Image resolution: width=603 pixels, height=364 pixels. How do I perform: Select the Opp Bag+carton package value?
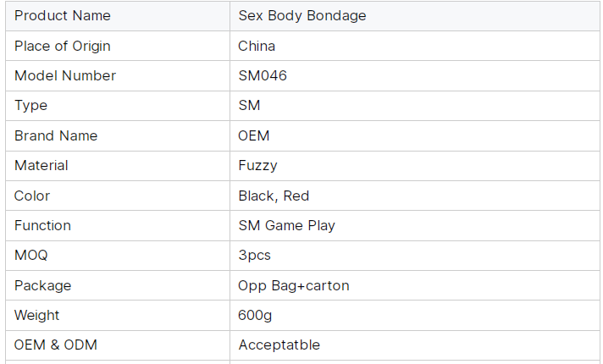coord(294,286)
